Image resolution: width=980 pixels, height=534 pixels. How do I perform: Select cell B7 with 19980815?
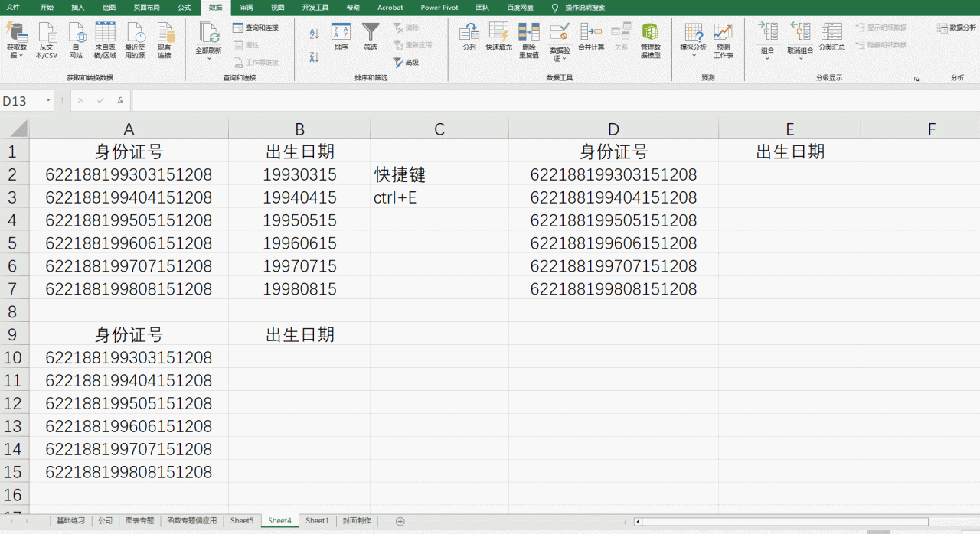299,289
